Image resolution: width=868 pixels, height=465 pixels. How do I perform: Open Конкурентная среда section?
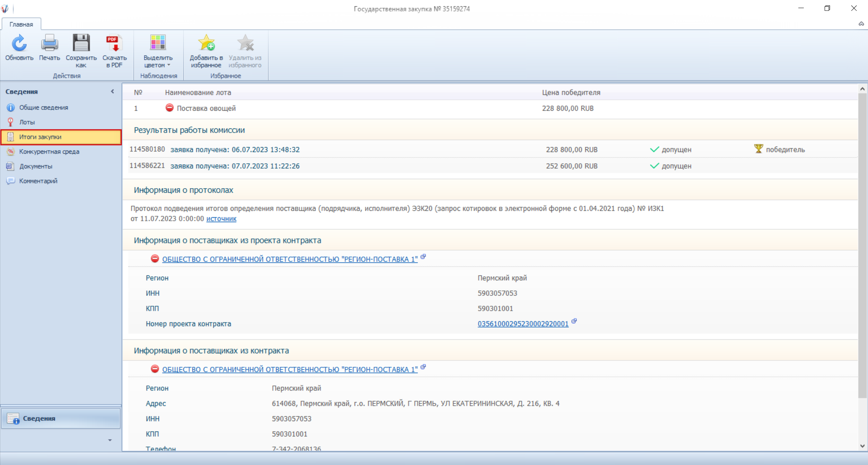pos(49,152)
